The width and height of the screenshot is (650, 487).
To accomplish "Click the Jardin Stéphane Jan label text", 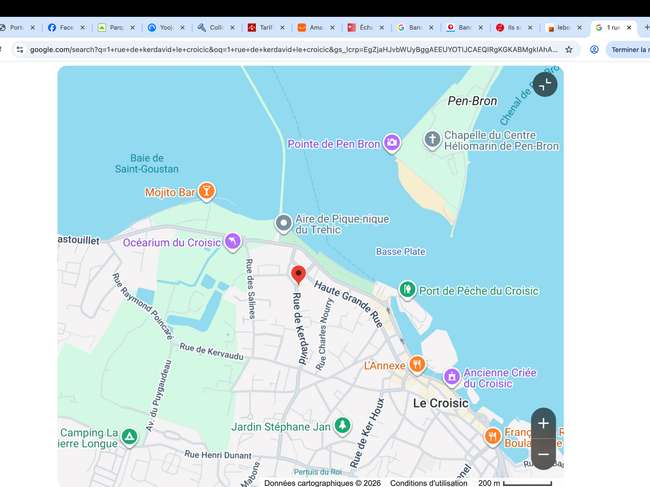I will point(281,427).
